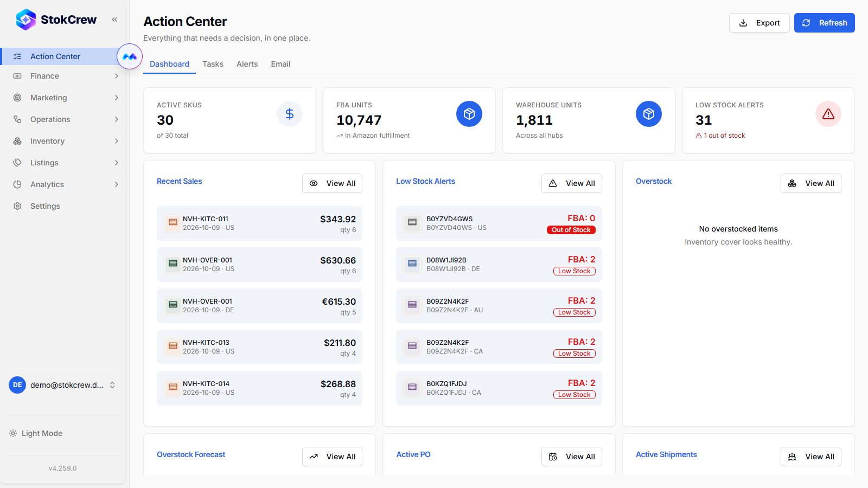Click the Warehouse Units box icon
This screenshot has width=868, height=488.
pyautogui.click(x=649, y=114)
